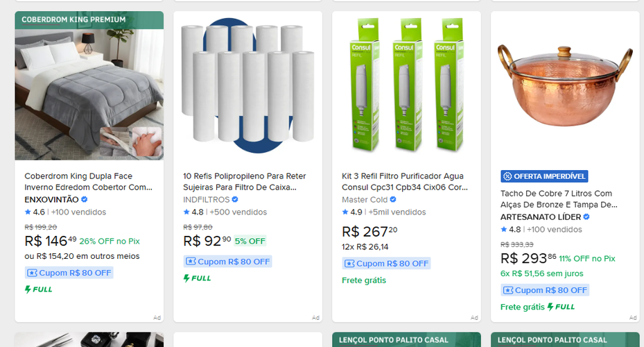Click Cupom R$ 80 OFF under Consul kit
This screenshot has width=644, height=347.
tap(387, 264)
